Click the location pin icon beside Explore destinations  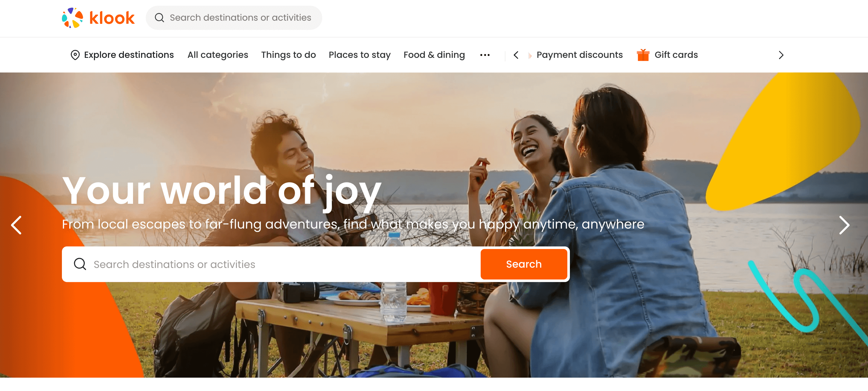tap(75, 55)
